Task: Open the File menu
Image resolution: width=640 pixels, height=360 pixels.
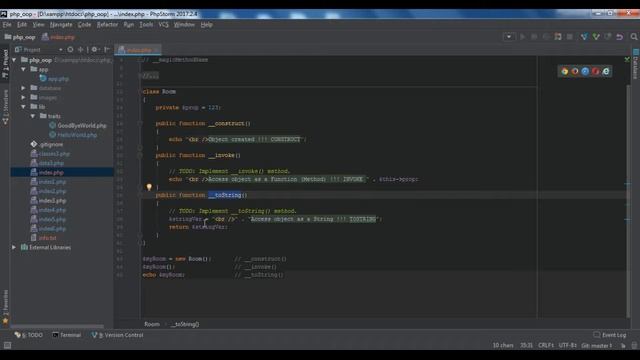Action: [x=7, y=24]
